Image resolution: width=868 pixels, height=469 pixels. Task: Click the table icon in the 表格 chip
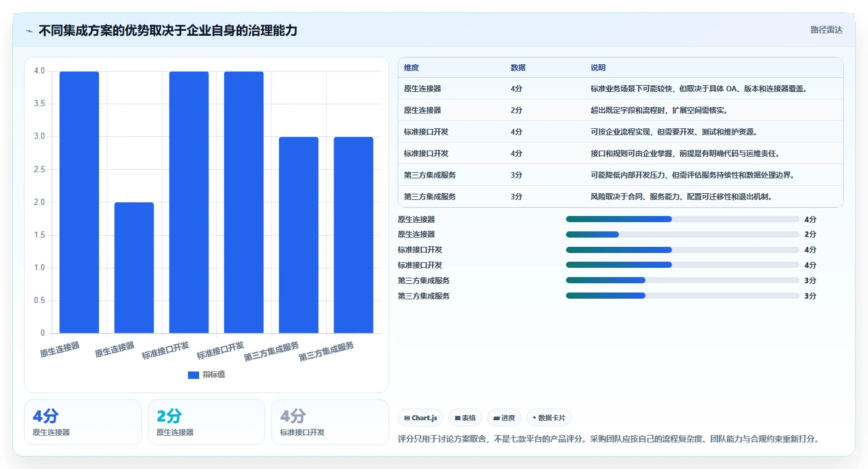[457, 418]
